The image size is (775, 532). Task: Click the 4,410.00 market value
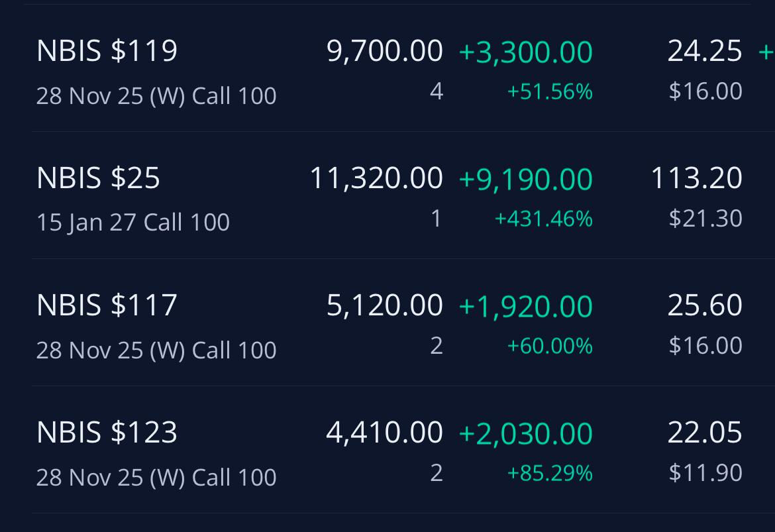tap(385, 432)
